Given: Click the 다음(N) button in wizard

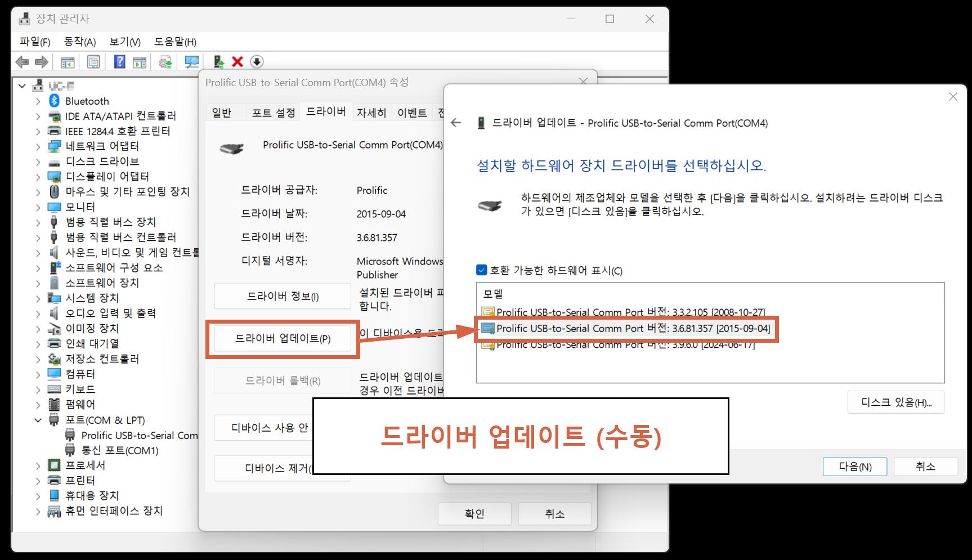Looking at the screenshot, I should (x=855, y=467).
